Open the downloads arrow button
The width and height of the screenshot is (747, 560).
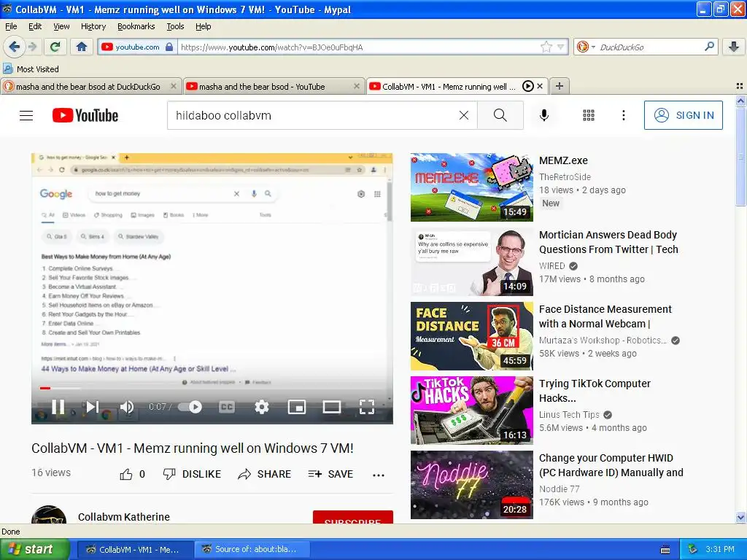coord(734,47)
